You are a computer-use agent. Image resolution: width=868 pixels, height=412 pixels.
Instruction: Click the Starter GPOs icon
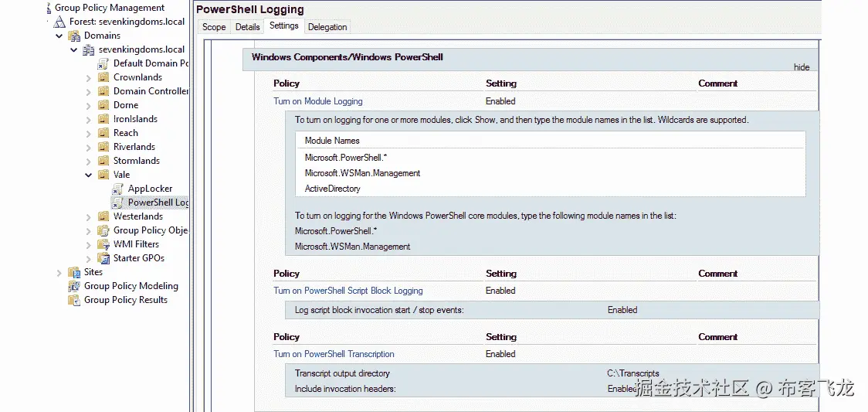[x=103, y=257]
